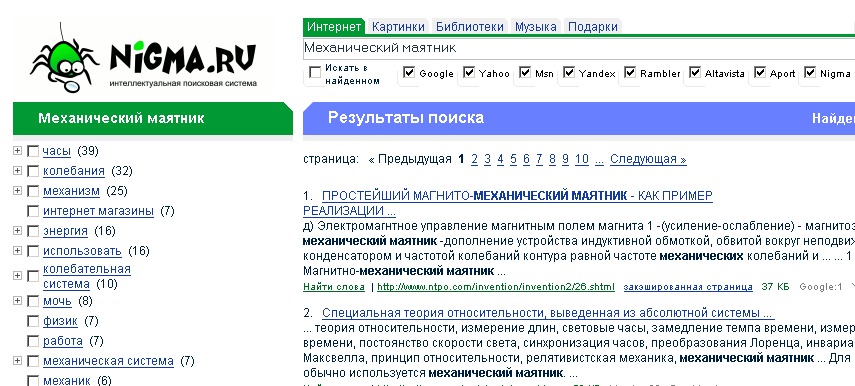Open the колебательная система cluster link
The height and width of the screenshot is (386, 855).
87,276
